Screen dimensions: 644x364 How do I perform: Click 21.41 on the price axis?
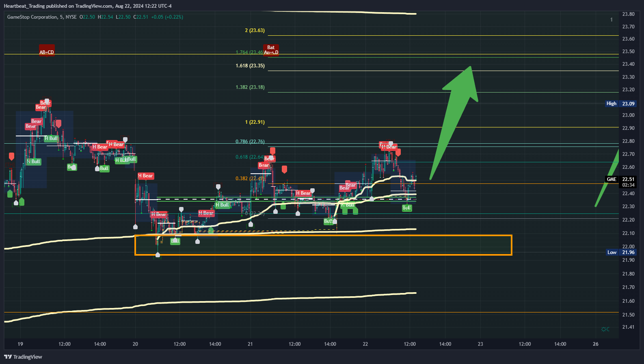click(x=628, y=327)
